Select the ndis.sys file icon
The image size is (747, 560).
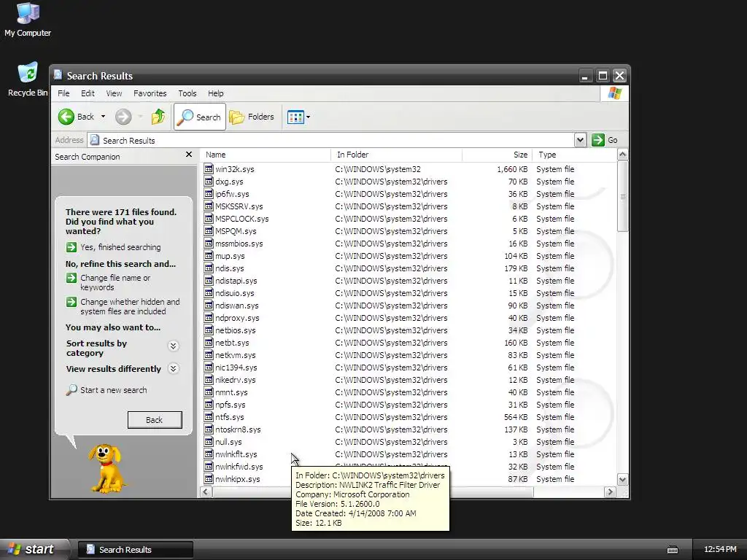pos(208,268)
